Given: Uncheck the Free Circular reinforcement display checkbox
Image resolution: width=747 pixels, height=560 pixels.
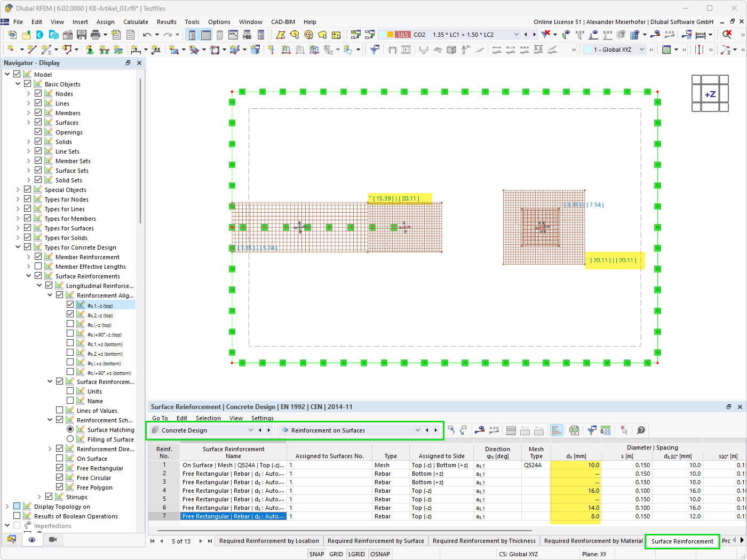Looking at the screenshot, I should coord(60,477).
